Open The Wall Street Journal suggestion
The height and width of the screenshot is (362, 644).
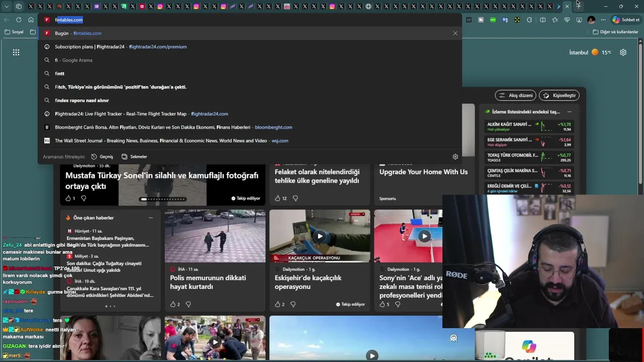point(250,141)
